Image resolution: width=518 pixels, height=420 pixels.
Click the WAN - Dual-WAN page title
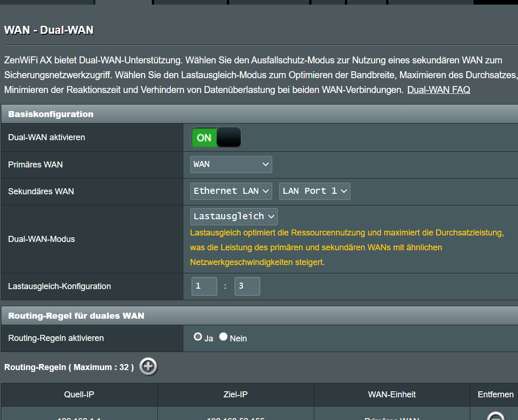[x=49, y=31]
